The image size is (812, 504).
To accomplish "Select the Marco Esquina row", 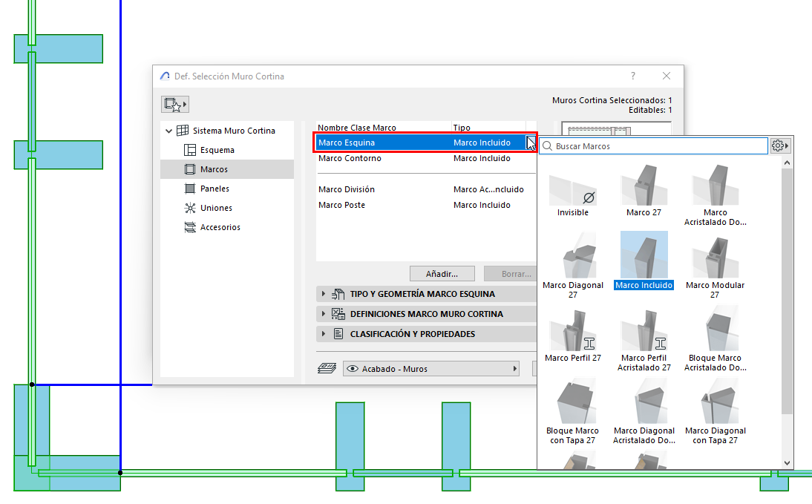I will 425,143.
